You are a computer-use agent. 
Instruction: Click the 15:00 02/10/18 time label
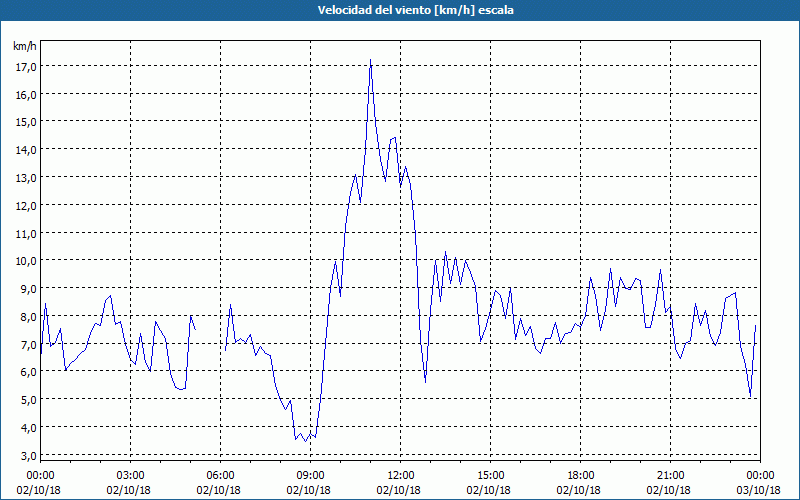pos(489,483)
